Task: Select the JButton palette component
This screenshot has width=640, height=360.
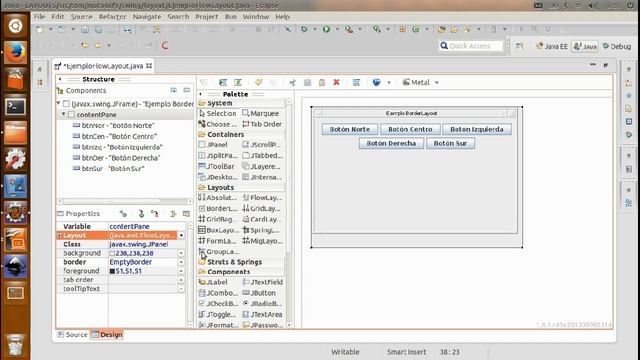Action: [x=259, y=293]
